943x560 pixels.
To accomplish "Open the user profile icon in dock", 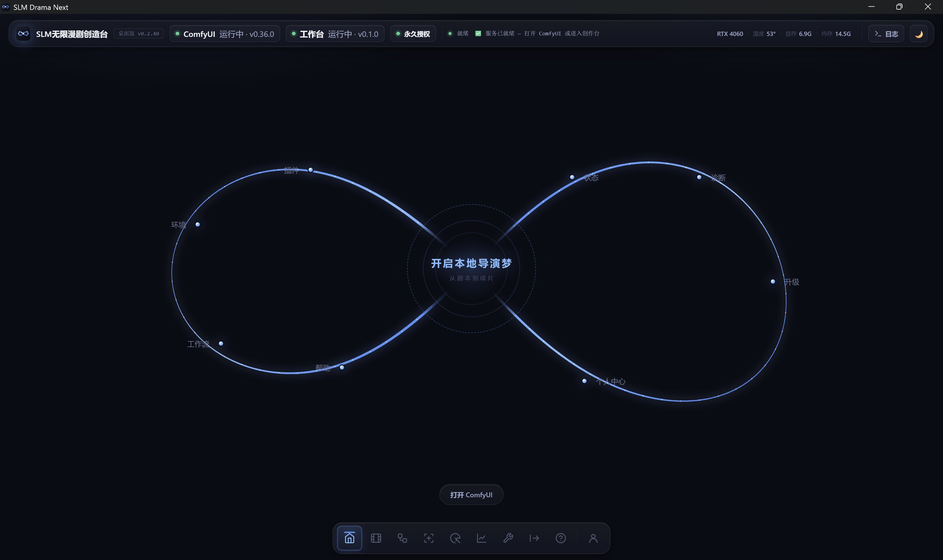I will coord(593,538).
